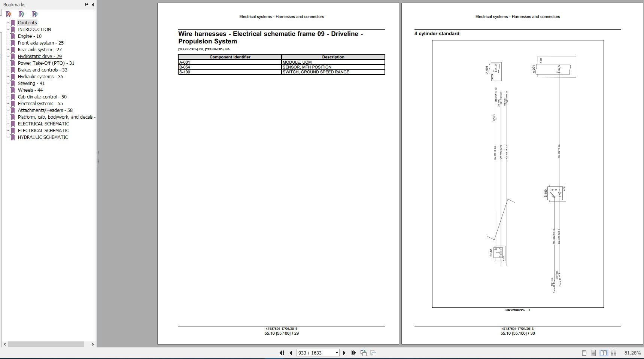Open the page number dropdown arrow

point(337,353)
